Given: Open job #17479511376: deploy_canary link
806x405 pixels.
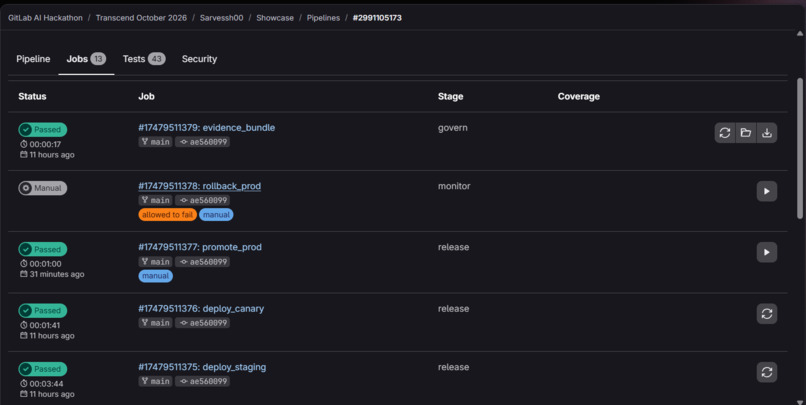Looking at the screenshot, I should pyautogui.click(x=201, y=309).
